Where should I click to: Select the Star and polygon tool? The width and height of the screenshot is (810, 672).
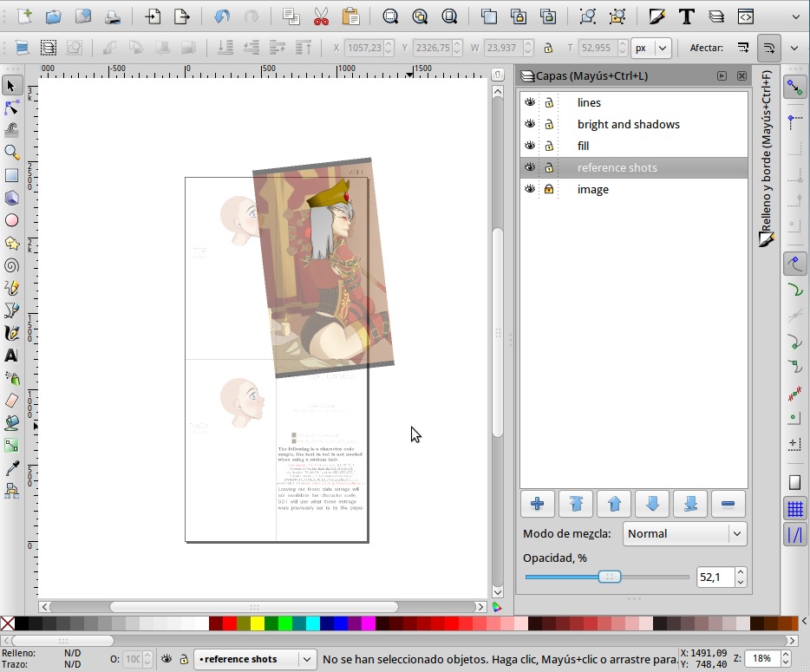(x=12, y=243)
